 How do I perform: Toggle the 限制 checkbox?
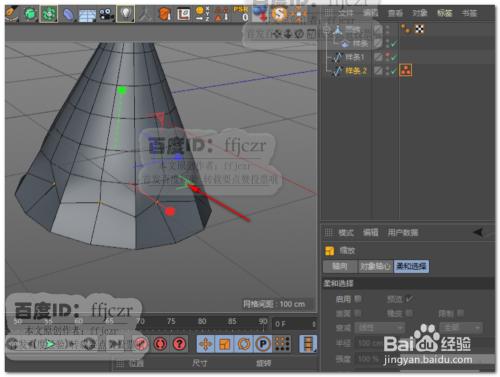pos(461,313)
